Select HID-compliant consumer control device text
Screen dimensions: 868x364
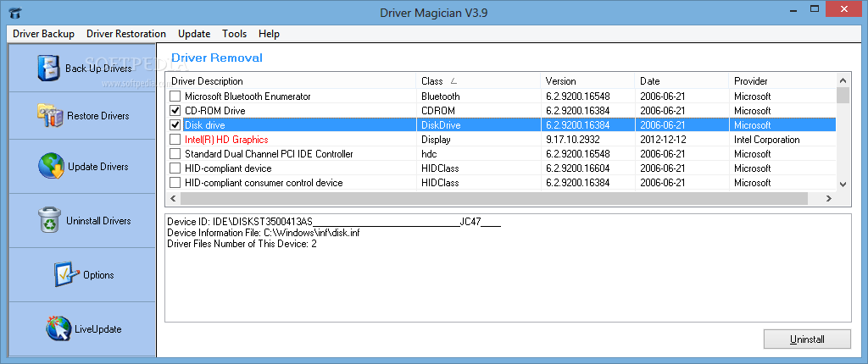[x=264, y=183]
